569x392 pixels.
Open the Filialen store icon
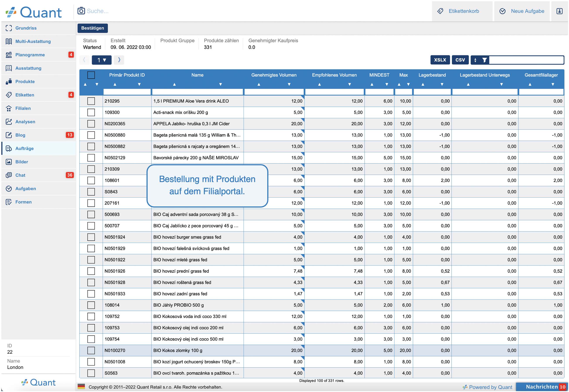click(x=9, y=108)
